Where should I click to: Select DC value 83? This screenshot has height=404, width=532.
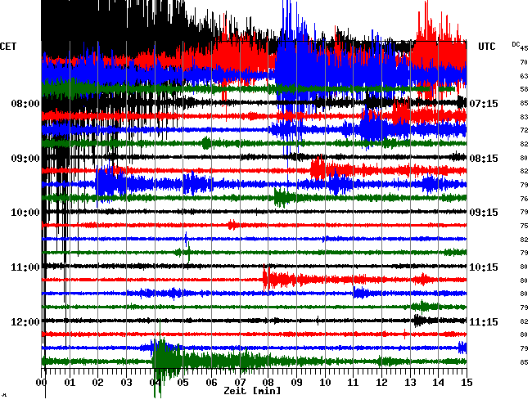[x=524, y=117]
